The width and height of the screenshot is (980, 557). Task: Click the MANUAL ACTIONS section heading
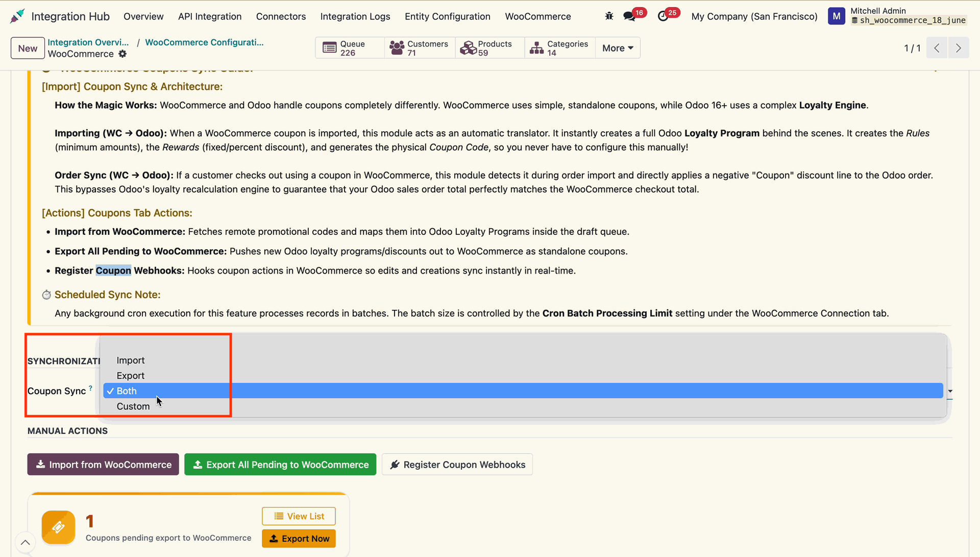[x=67, y=431]
